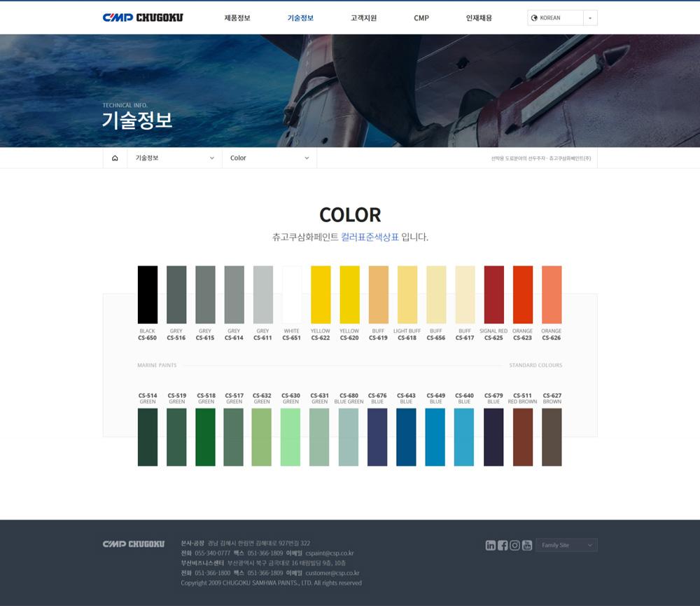Choose the Red Brown CS-511 swatch
This screenshot has height=606, width=700.
click(x=523, y=436)
